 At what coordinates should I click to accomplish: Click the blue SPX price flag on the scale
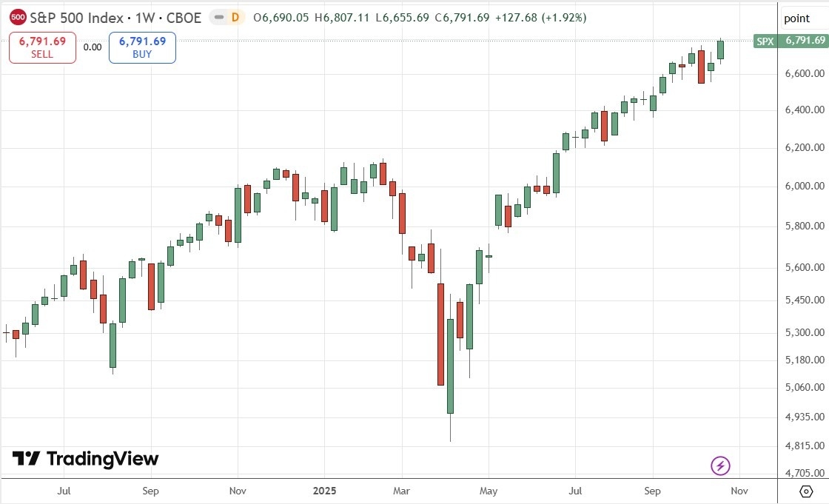click(766, 42)
